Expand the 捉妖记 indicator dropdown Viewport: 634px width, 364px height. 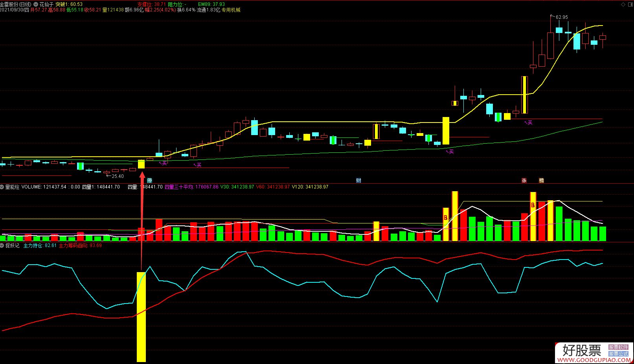pos(2,245)
